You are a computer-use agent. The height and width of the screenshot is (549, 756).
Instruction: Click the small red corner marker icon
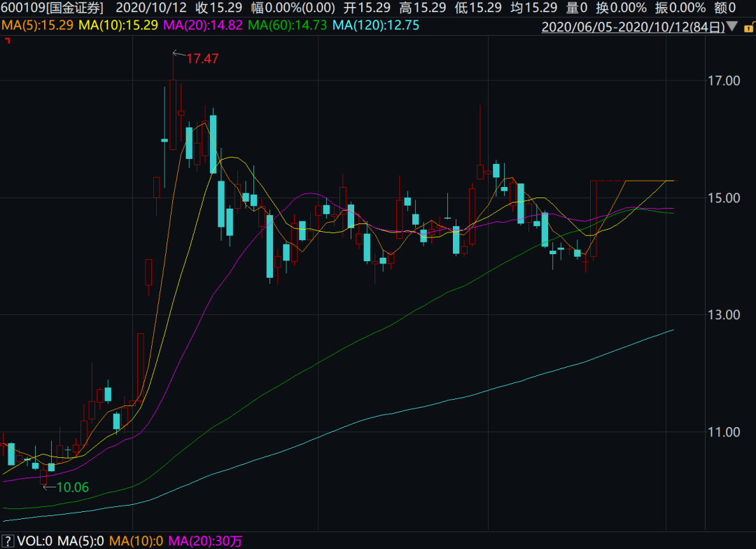coord(7,41)
